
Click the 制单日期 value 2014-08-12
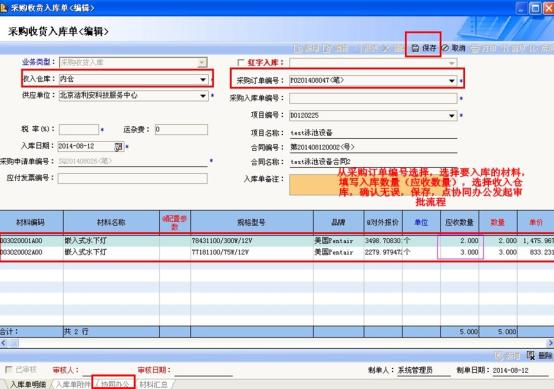tap(511, 370)
